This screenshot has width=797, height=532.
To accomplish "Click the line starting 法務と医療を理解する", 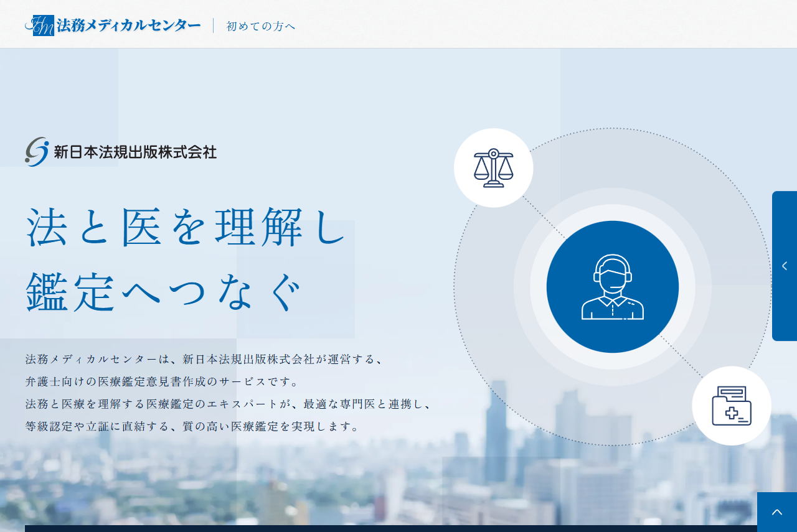I will click(228, 404).
